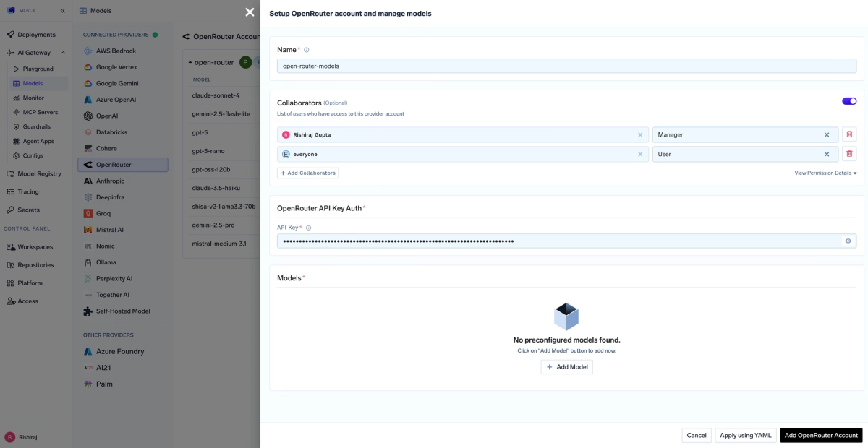Open Configs in the sidebar

[33, 155]
